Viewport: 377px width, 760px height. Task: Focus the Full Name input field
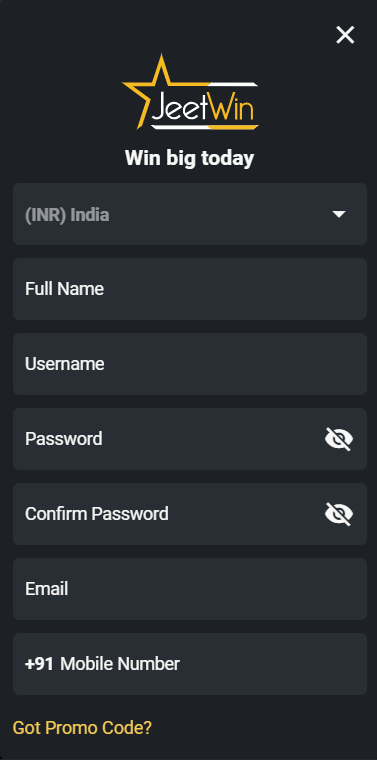click(x=190, y=289)
